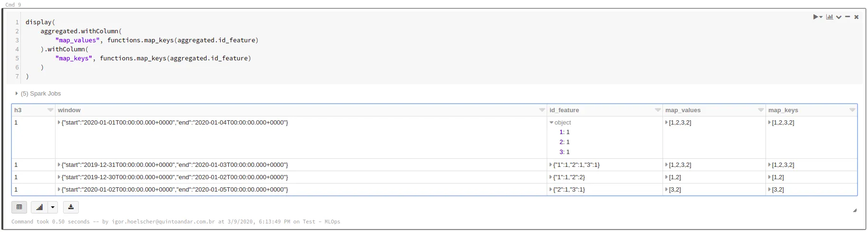Viewport: 868px width, 232px height.
Task: Open the id_feature column sort arrow
Action: click(657, 110)
